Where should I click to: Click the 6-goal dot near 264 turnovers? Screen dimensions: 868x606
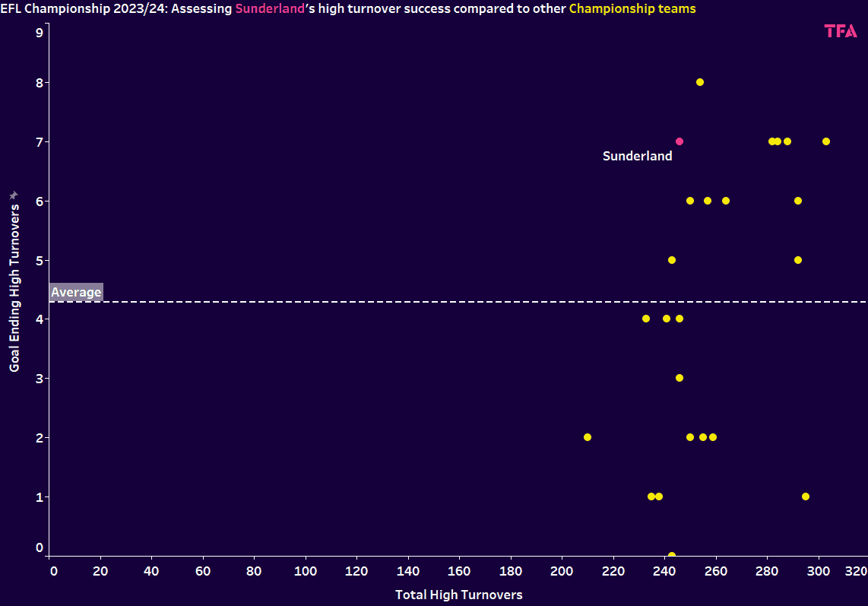click(726, 201)
